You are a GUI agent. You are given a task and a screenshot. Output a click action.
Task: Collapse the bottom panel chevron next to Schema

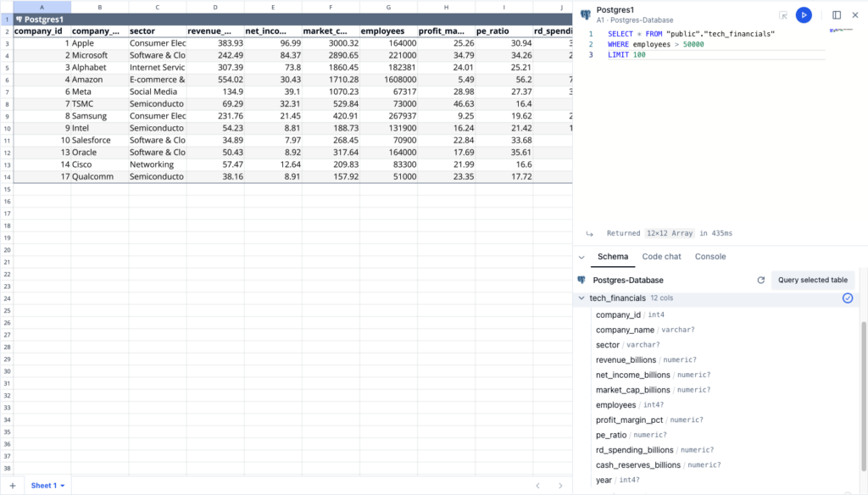point(581,257)
